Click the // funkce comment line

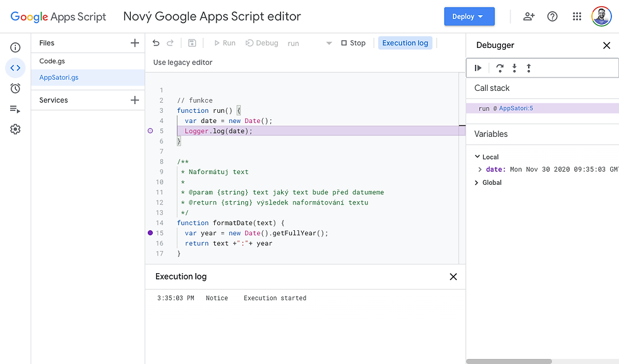pos(195,100)
